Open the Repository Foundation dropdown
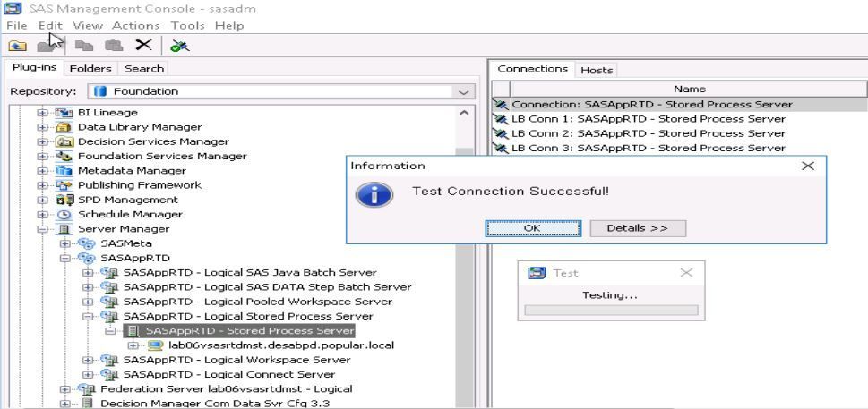The height and width of the screenshot is (409, 868). [x=463, y=92]
